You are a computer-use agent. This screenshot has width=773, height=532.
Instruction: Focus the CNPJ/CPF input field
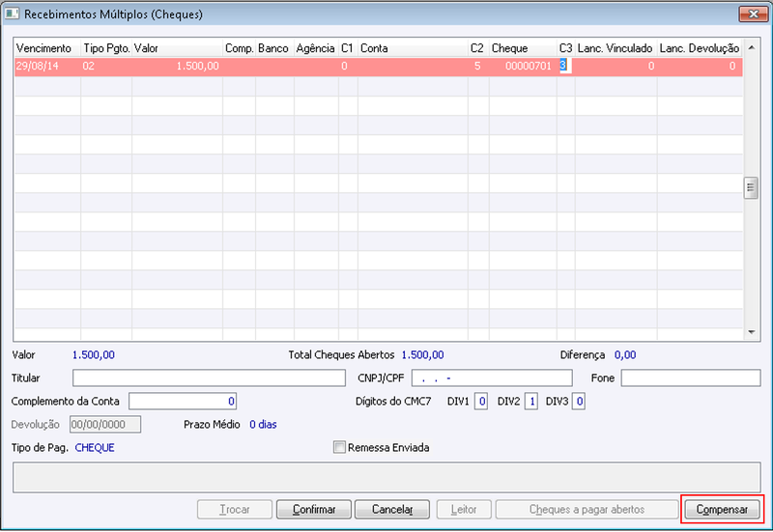coord(492,378)
